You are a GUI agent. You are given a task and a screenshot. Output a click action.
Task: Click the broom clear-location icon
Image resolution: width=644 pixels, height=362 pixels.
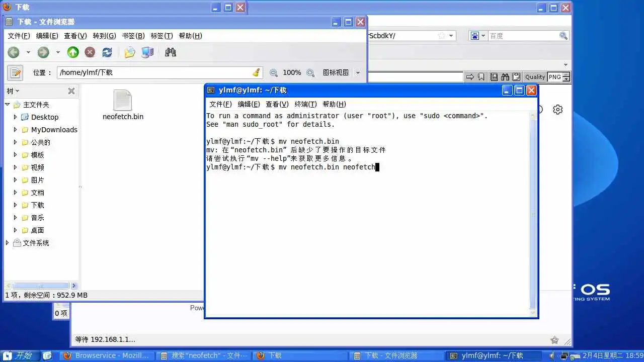click(x=256, y=72)
